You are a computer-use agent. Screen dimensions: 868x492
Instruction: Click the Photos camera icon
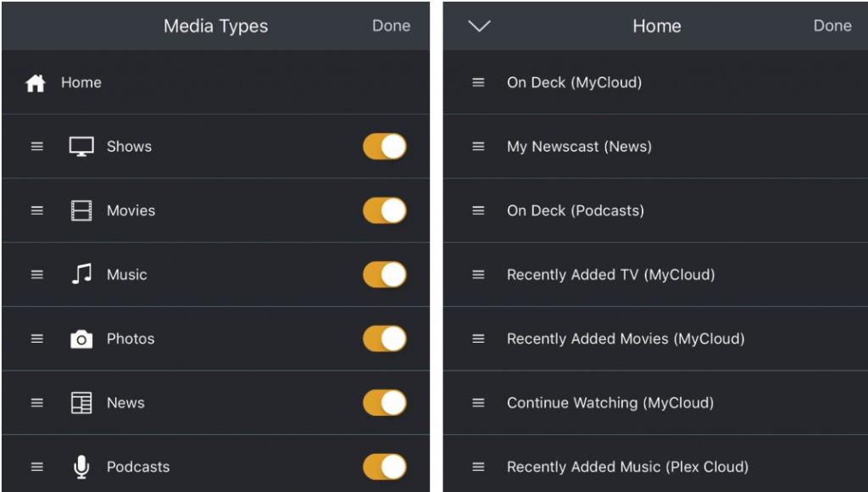point(81,339)
